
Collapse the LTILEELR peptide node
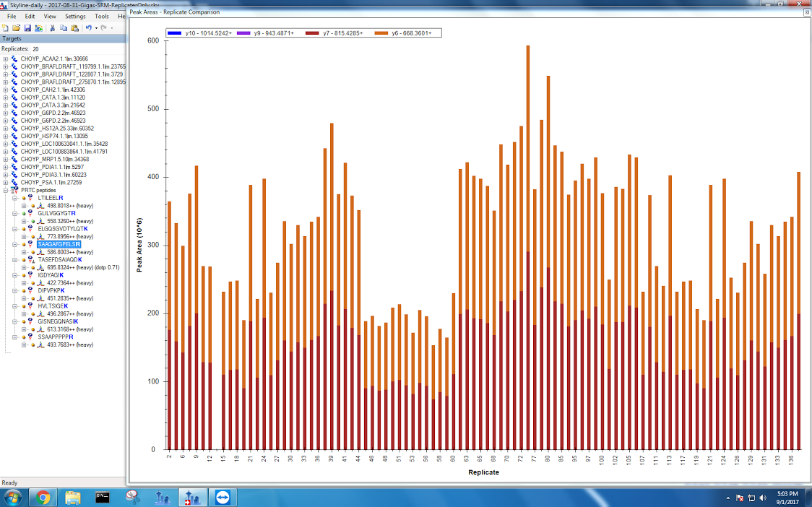(x=15, y=198)
